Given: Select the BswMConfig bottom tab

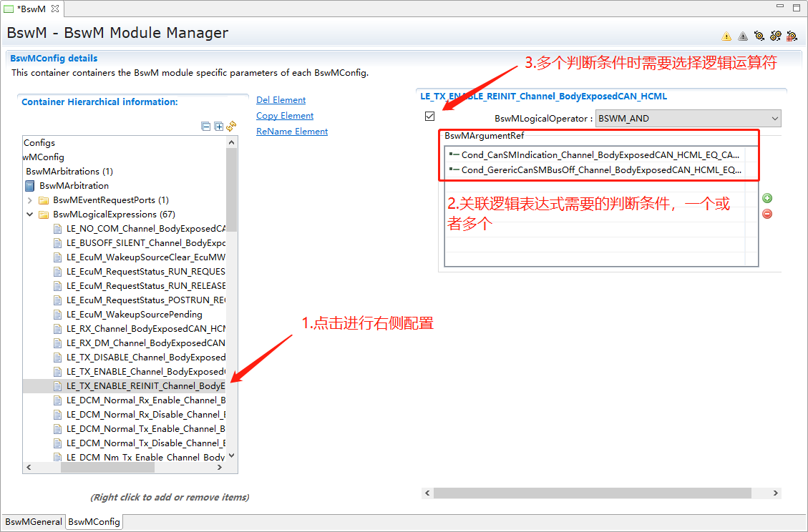Looking at the screenshot, I should pos(94,522).
